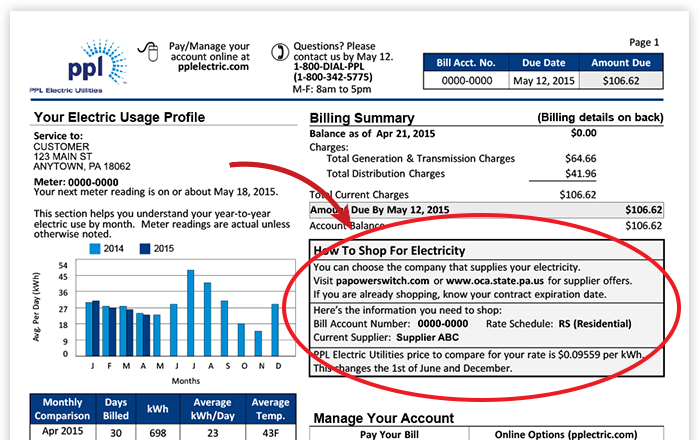This screenshot has height=440, width=700.
Task: Visit the papowerswitch.com link
Action: (382, 281)
